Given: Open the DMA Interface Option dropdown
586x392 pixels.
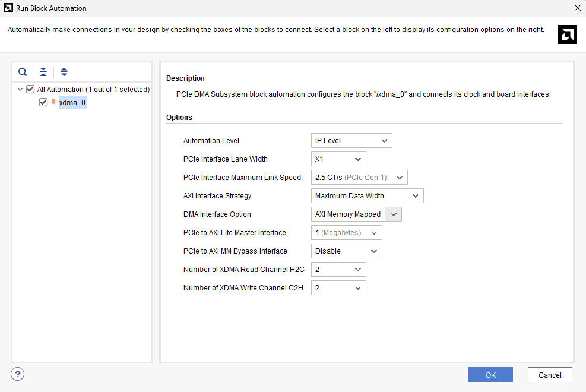Looking at the screenshot, I should (x=356, y=214).
